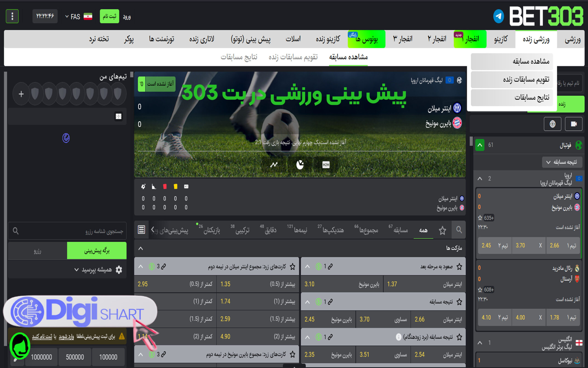This screenshot has height=368, width=588.
Task: Open the pie chart stats icon
Action: pos(300,165)
